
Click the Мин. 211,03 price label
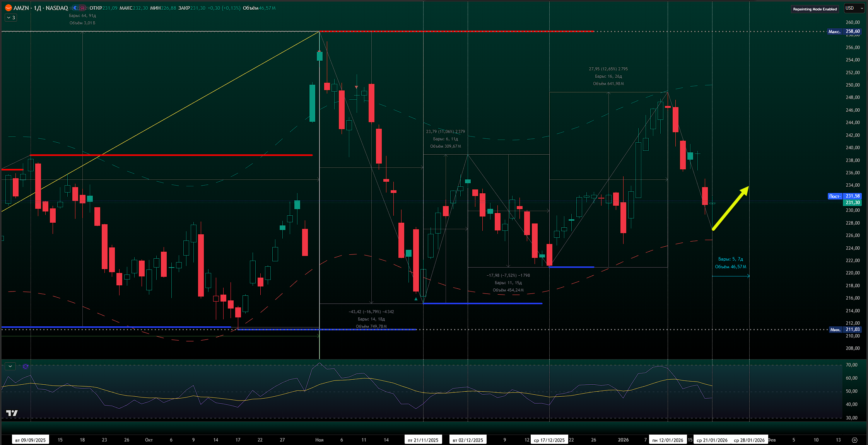[845, 329]
